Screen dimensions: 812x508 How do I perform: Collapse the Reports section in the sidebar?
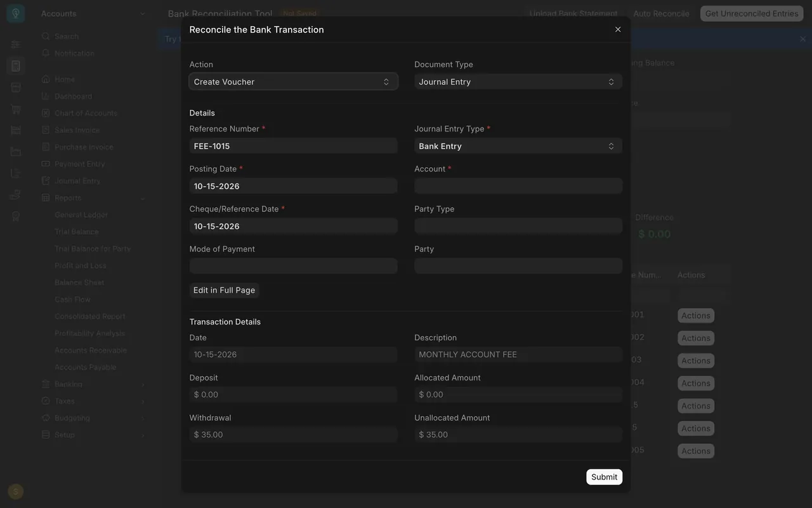143,198
